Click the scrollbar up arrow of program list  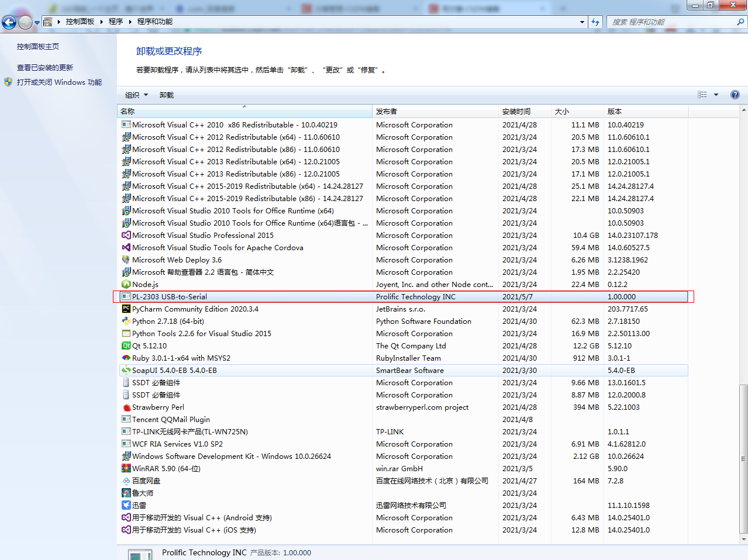point(743,110)
